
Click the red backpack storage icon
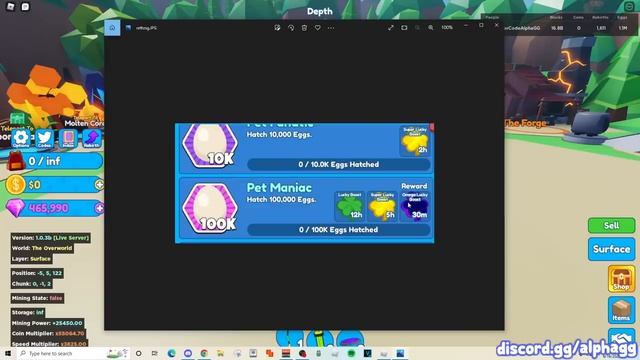[16, 161]
